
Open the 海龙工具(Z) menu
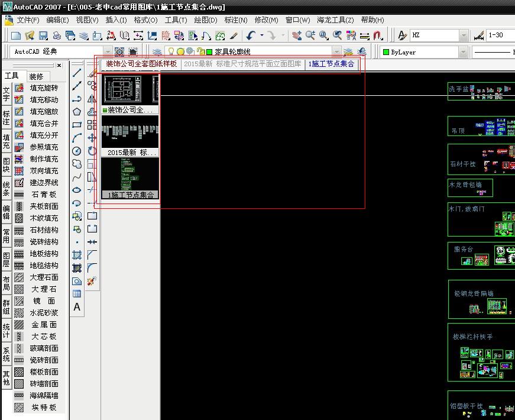pos(335,20)
